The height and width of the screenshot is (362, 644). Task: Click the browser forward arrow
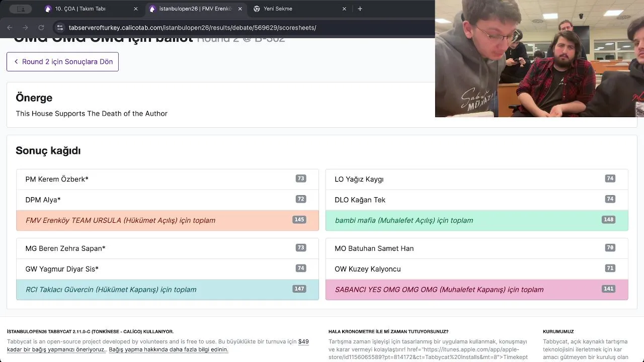click(x=25, y=28)
